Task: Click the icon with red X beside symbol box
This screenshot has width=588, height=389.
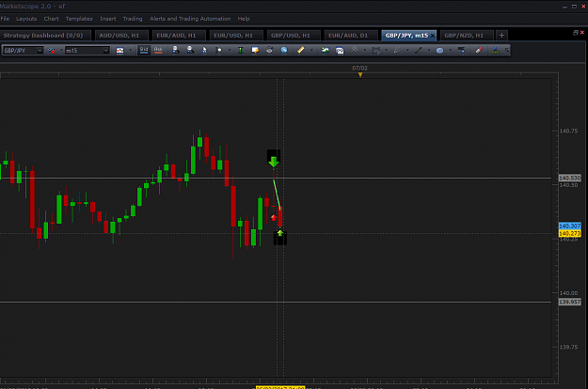Action: click(52, 51)
